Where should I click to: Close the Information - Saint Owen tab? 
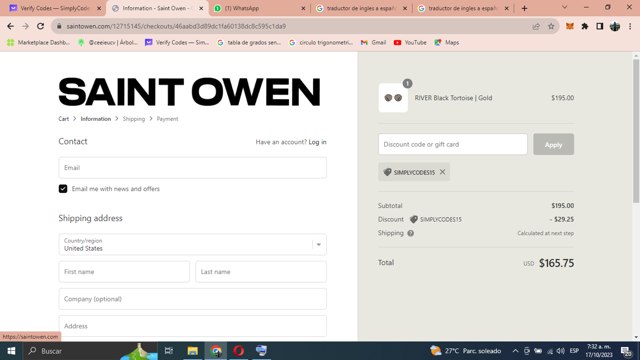coord(201,8)
